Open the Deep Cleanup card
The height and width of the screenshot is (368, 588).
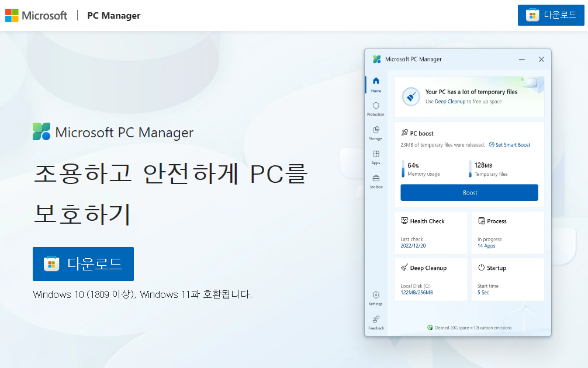click(x=431, y=279)
